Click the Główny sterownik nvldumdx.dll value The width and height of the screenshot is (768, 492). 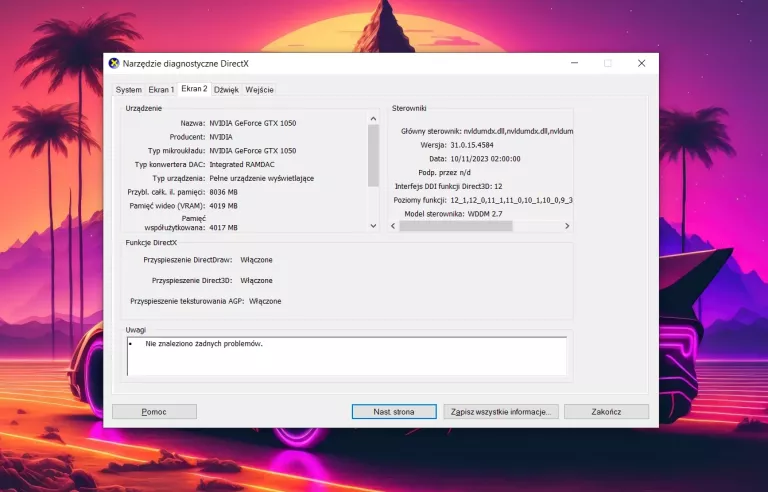pyautogui.click(x=518, y=131)
